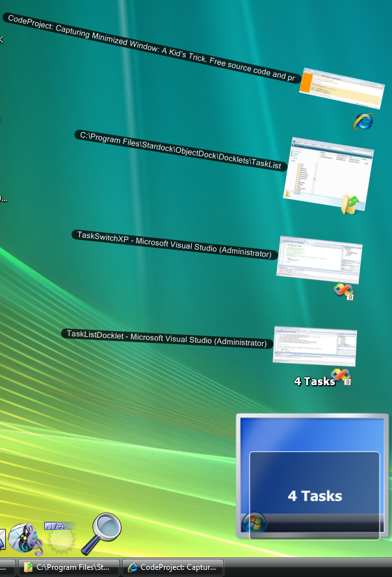The height and width of the screenshot is (577, 392).
Task: Click the folder icon with green arrow
Action: (350, 205)
